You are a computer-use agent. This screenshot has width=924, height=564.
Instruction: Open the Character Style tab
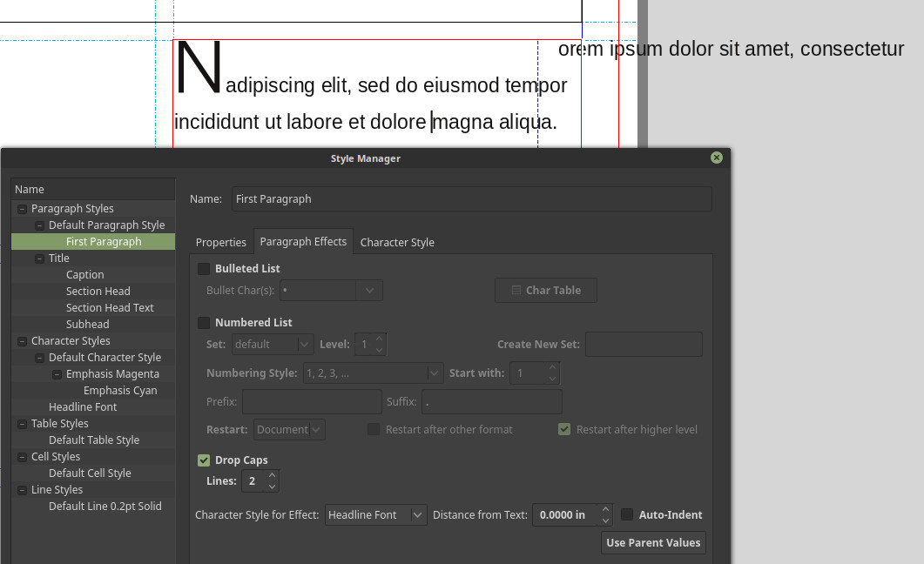coord(397,243)
